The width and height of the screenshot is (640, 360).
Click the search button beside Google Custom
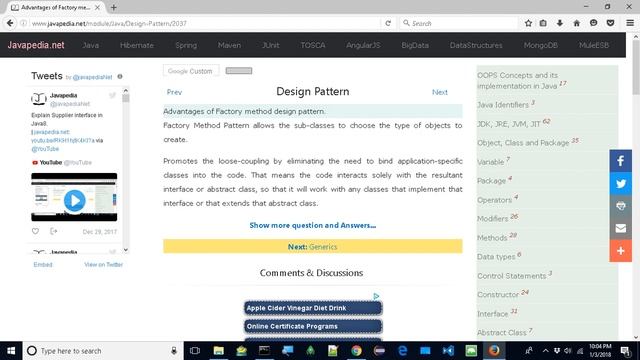[x=239, y=71]
